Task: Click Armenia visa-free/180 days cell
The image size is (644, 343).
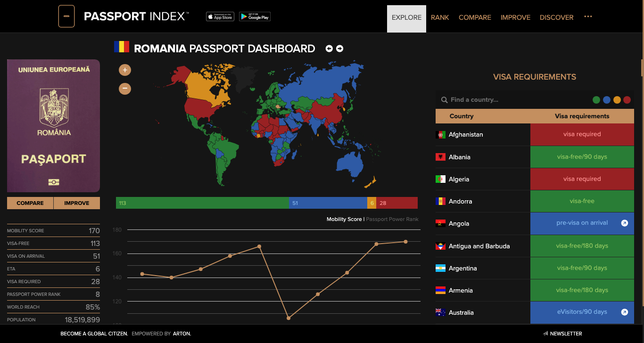Action: point(582,290)
